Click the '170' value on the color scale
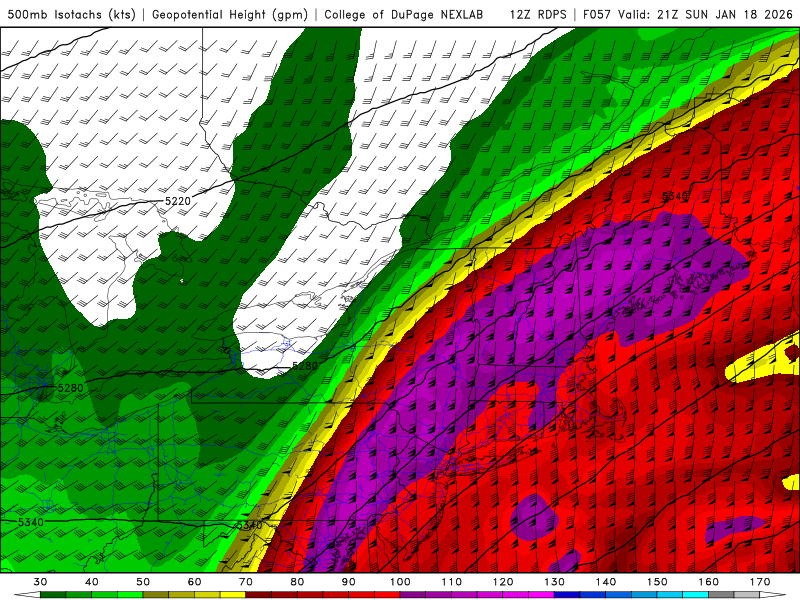Viewport: 800px width, 600px height. coord(760,582)
